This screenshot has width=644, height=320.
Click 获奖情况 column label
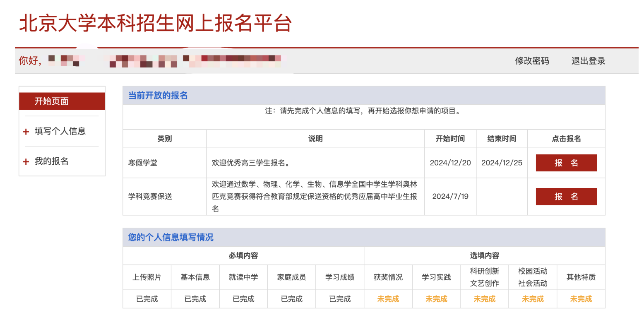[x=388, y=277]
